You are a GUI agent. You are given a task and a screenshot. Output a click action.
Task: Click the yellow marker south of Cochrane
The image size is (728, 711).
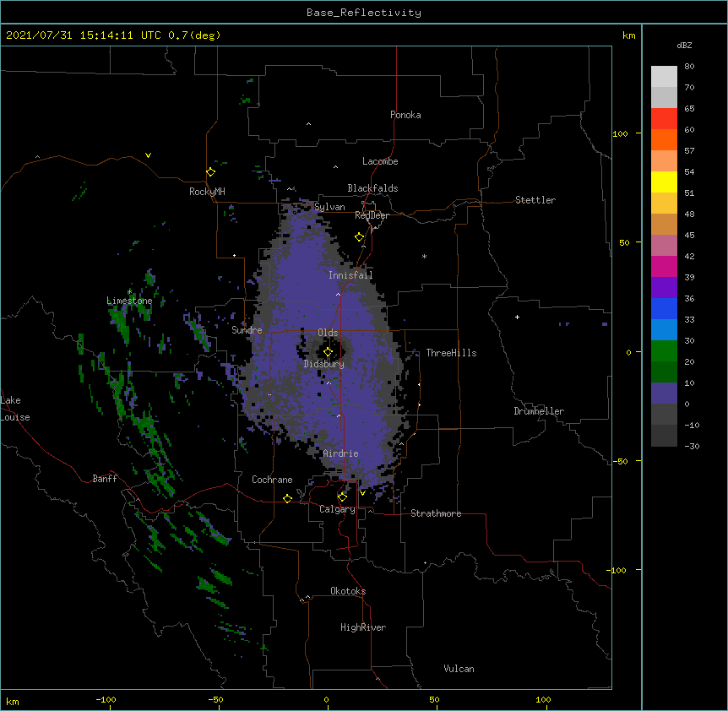tap(287, 498)
